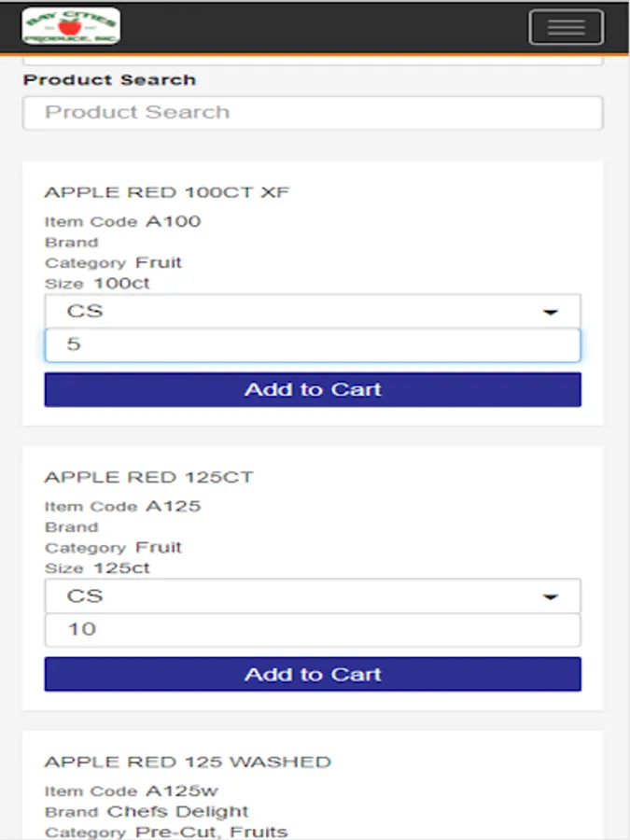Expand the CS unit dropdown for APPLE RED 100CT XF
The image size is (630, 840).
coord(313,312)
